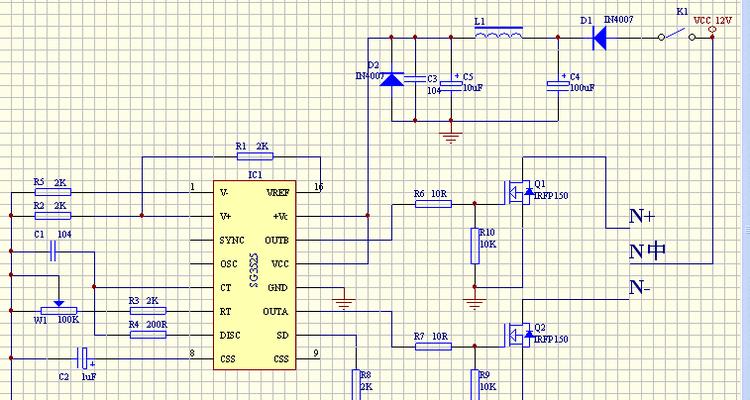The image size is (750, 400).
Task: Select diode D2 IN4007 symbol
Action: pos(391,79)
